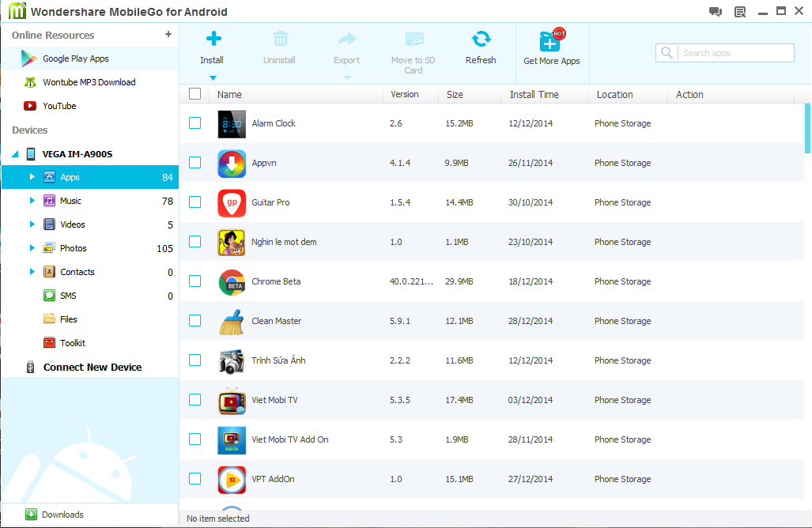Image resolution: width=812 pixels, height=528 pixels.
Task: Click the SMS speech bubble icon
Action: click(x=49, y=296)
